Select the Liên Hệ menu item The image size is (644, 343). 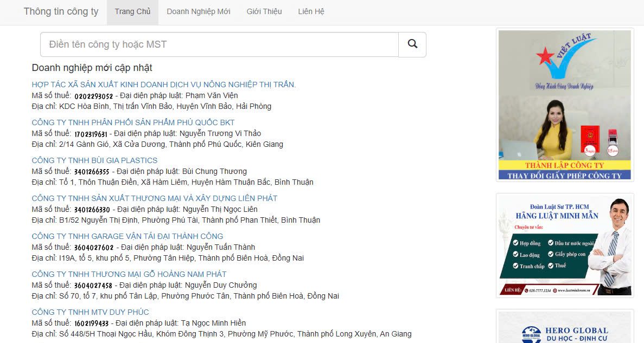(x=311, y=11)
